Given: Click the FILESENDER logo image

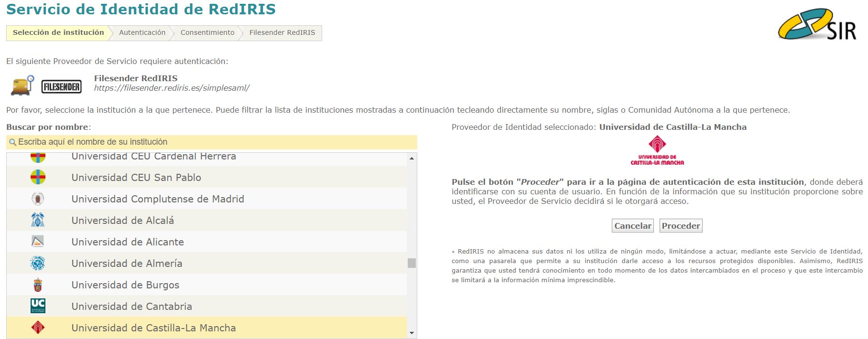Looking at the screenshot, I should 61,86.
